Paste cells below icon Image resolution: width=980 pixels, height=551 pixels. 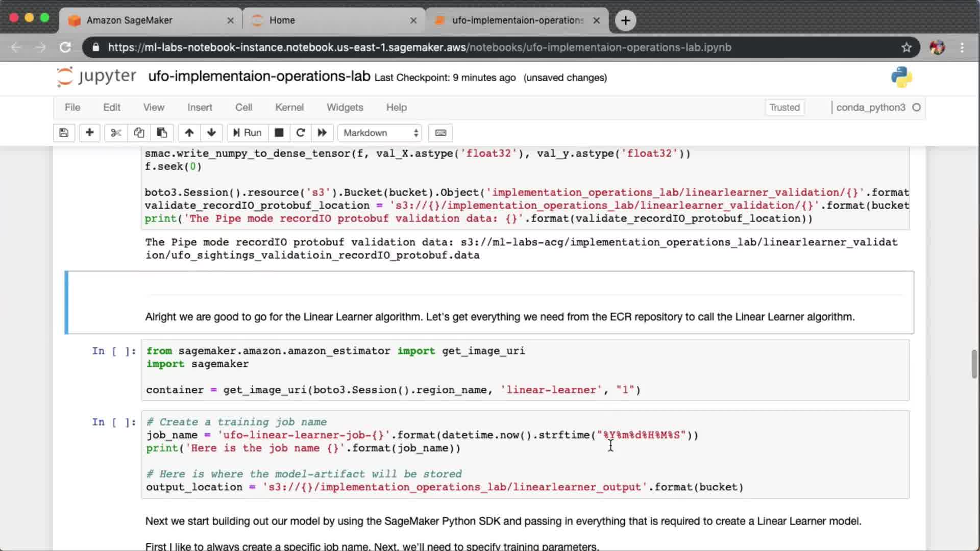coord(162,133)
